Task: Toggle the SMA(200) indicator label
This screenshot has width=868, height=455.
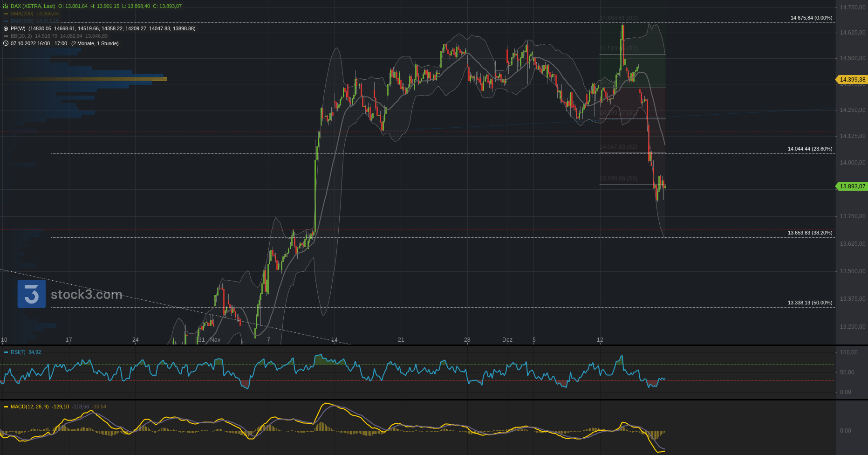Action: [x=22, y=14]
